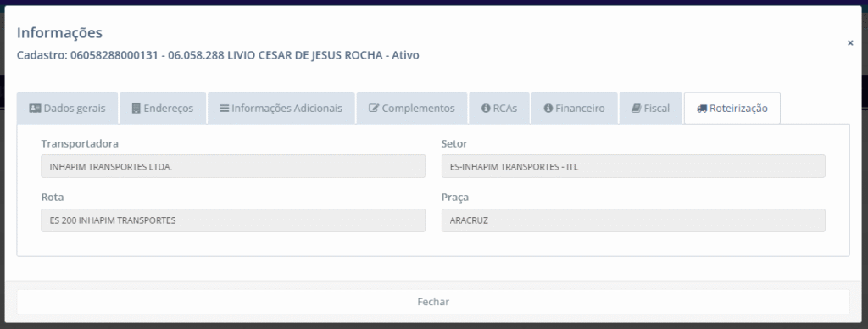
Task: Click the Praça field showing ARACRUZ
Action: pyautogui.click(x=633, y=220)
